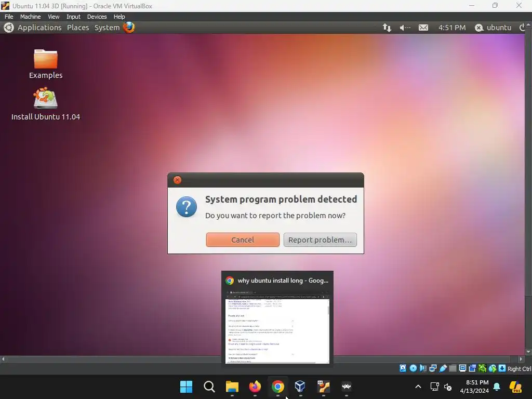Screen dimensions: 532x399
Task: Launch Firefox from the Ubuntu panel
Action: coord(129,27)
